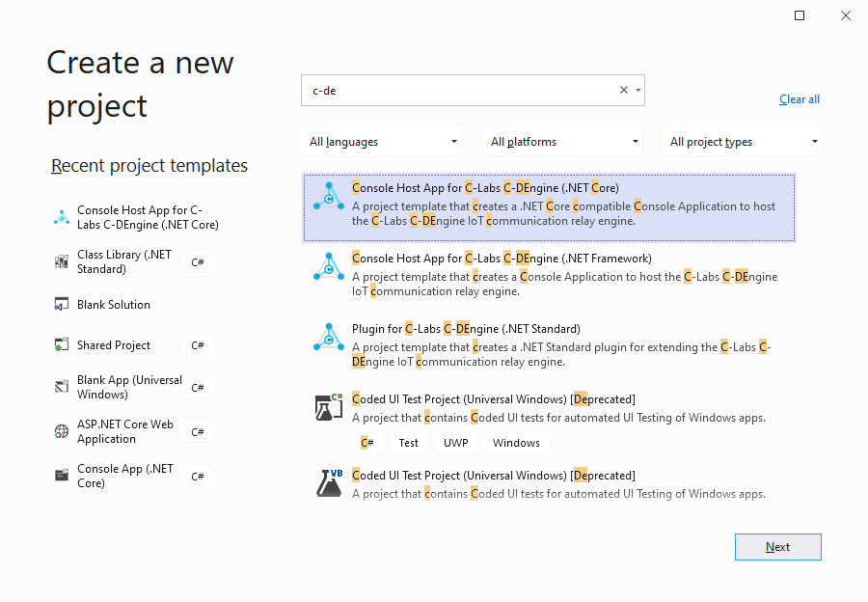The width and height of the screenshot is (868, 602).
Task: Click the Plugin for C-Labs template icon
Action: tap(329, 338)
